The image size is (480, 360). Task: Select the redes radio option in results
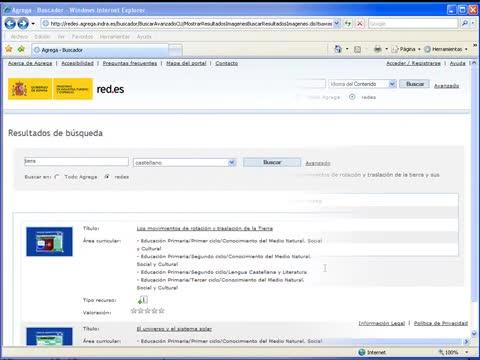107,177
